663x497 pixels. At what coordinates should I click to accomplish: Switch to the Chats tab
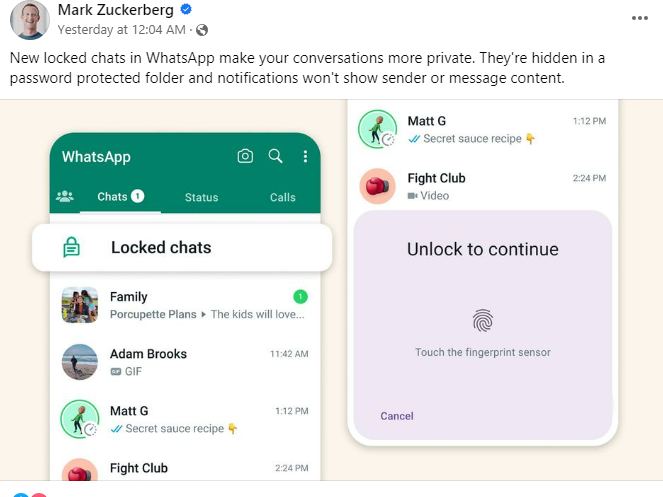coord(121,197)
